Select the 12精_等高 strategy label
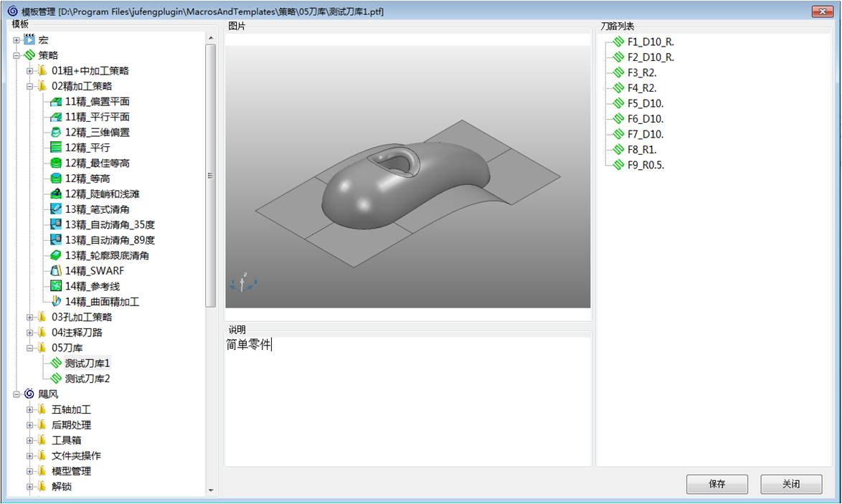The image size is (842, 504). (87, 179)
